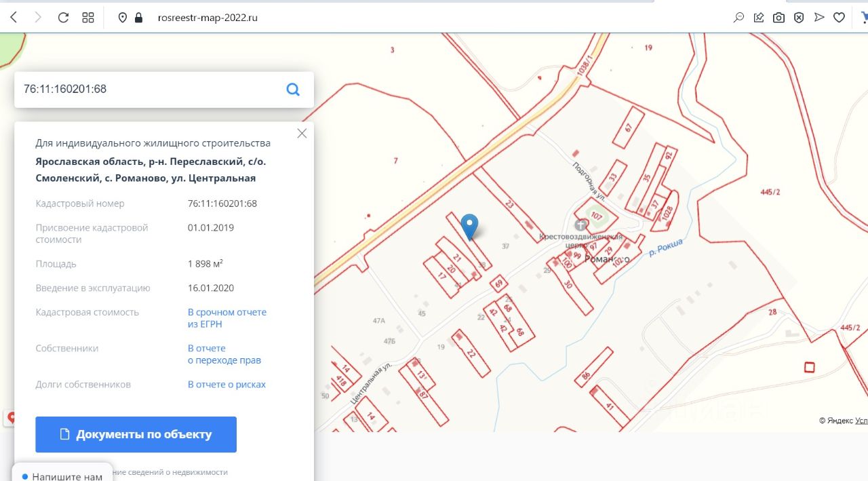The height and width of the screenshot is (481, 868).
Task: Run search with the blue magnifier icon
Action: (293, 89)
